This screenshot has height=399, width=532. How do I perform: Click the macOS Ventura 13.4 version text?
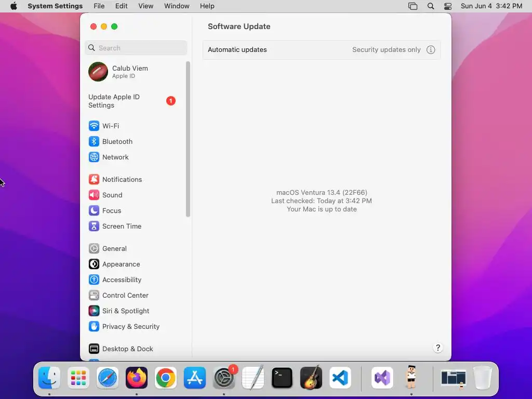[x=322, y=192]
